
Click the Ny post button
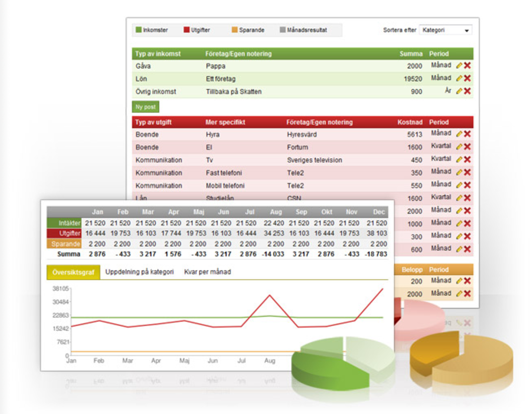(x=145, y=107)
